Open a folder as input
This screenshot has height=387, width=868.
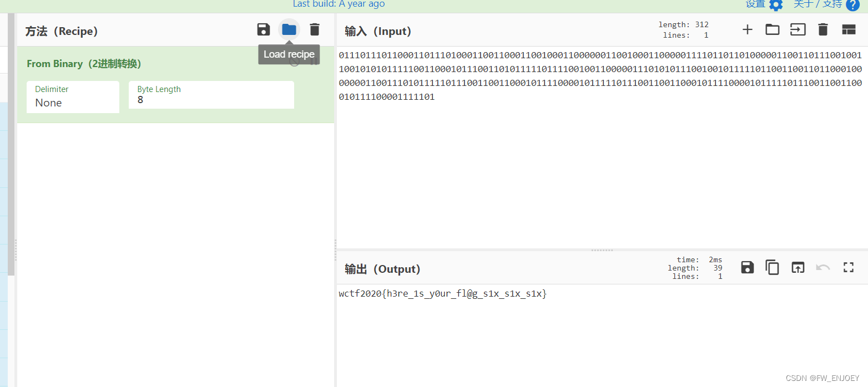coord(772,29)
